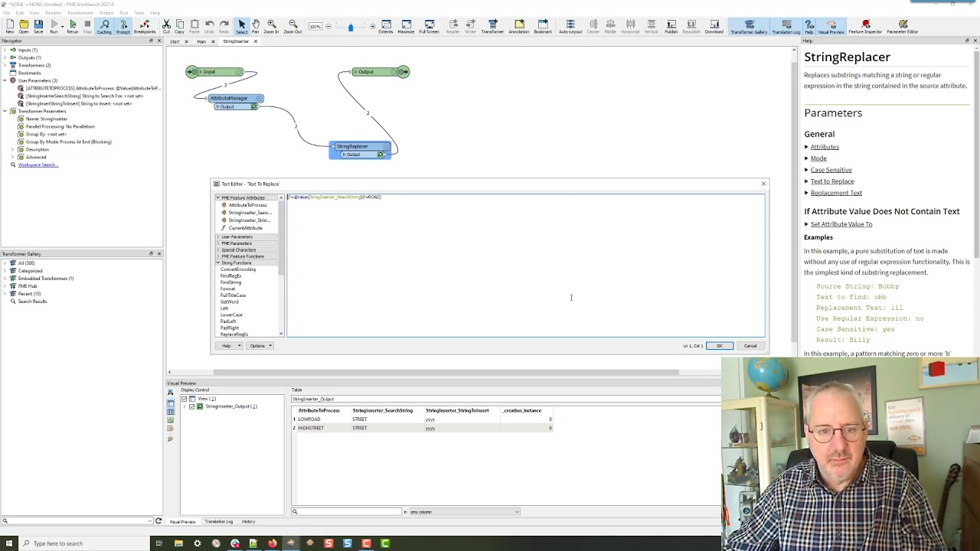Add a Bookmark using toolbar icon
Screen dimensions: 980x551
point(543,27)
